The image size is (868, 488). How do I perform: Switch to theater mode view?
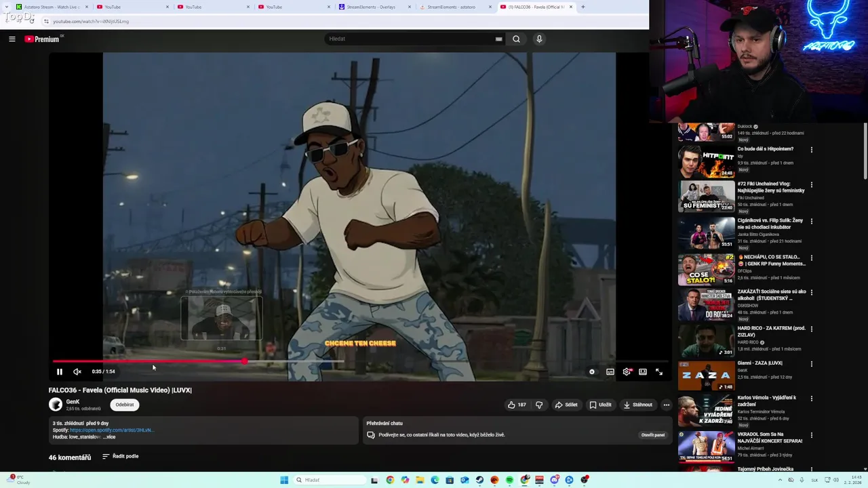643,371
